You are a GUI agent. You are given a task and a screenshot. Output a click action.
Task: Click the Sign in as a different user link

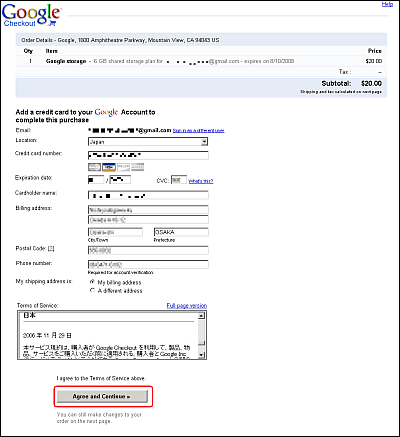click(x=198, y=130)
